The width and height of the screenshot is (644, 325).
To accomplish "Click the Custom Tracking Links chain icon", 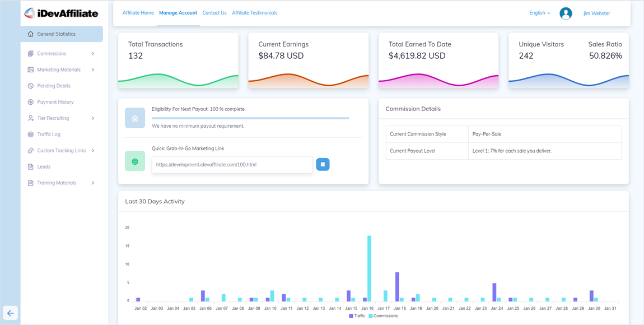I will 30,150.
